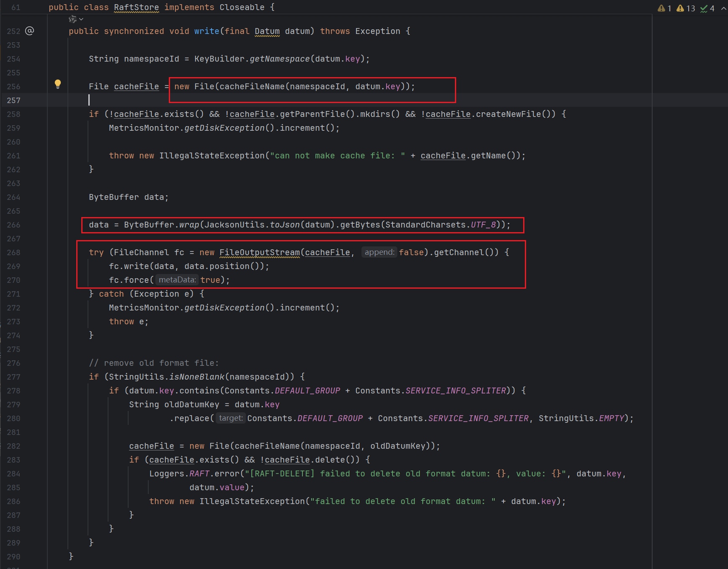Click the write method name
Viewport: 728px width, 569px height.
pyautogui.click(x=207, y=31)
